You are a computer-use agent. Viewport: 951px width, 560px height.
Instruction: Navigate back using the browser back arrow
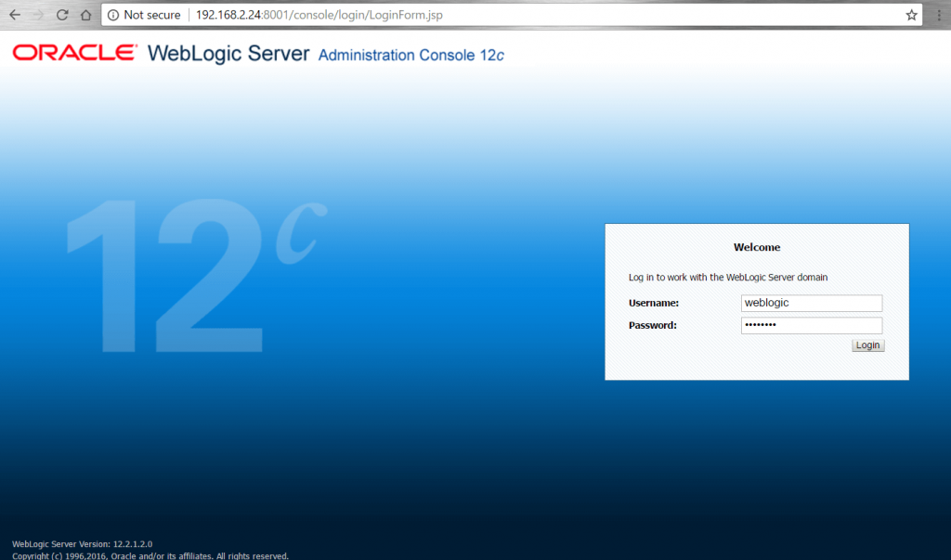[14, 15]
